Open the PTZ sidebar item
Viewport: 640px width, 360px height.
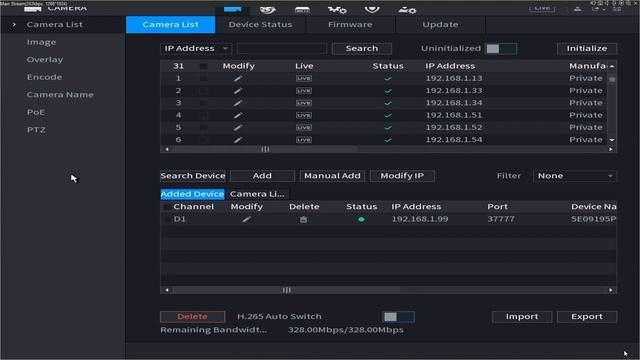click(x=36, y=130)
